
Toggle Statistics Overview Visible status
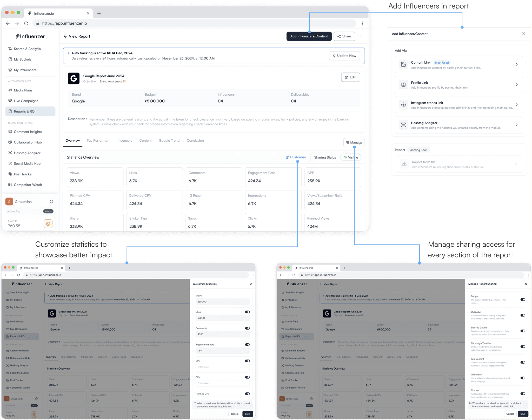tap(350, 157)
